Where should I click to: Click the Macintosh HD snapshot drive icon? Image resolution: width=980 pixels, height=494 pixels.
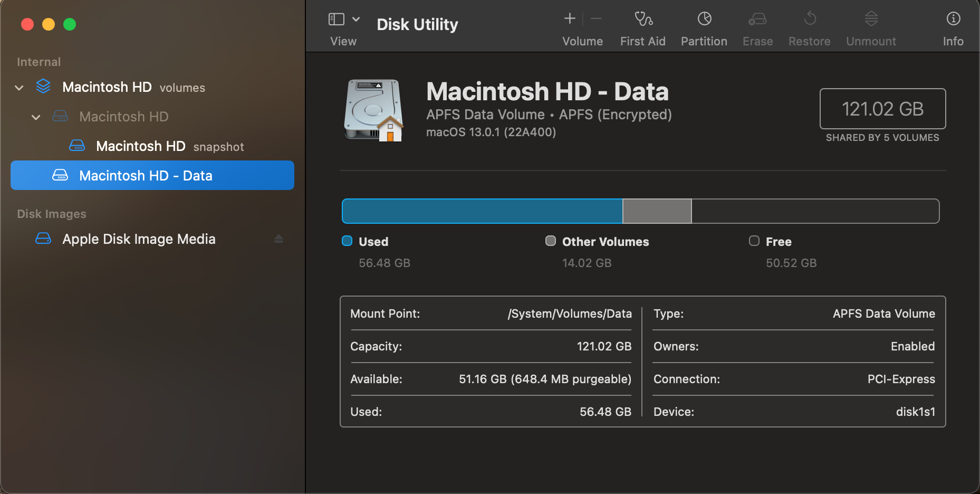(x=77, y=145)
